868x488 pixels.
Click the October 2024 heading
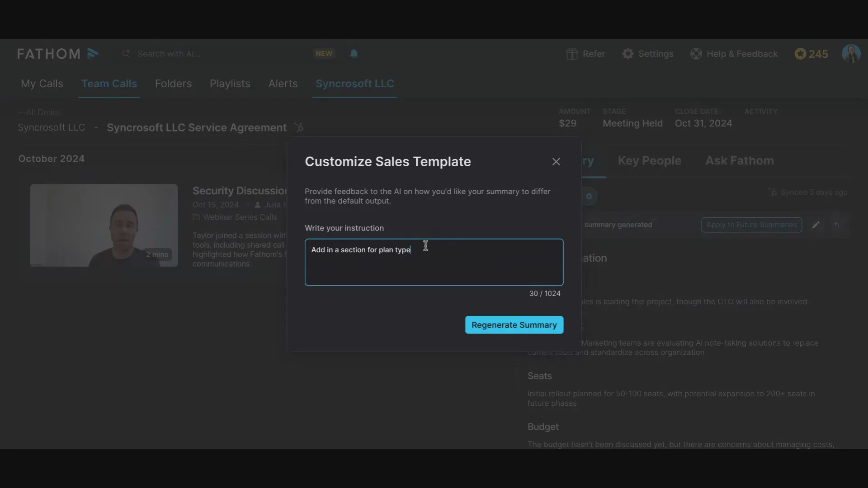52,159
